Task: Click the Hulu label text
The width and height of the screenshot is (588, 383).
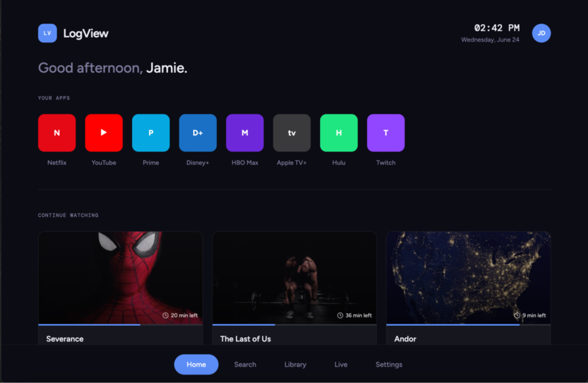Action: click(x=338, y=162)
